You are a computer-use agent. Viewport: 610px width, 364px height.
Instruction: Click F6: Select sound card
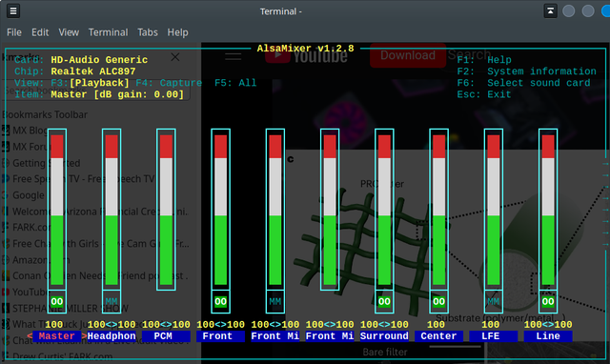click(523, 83)
